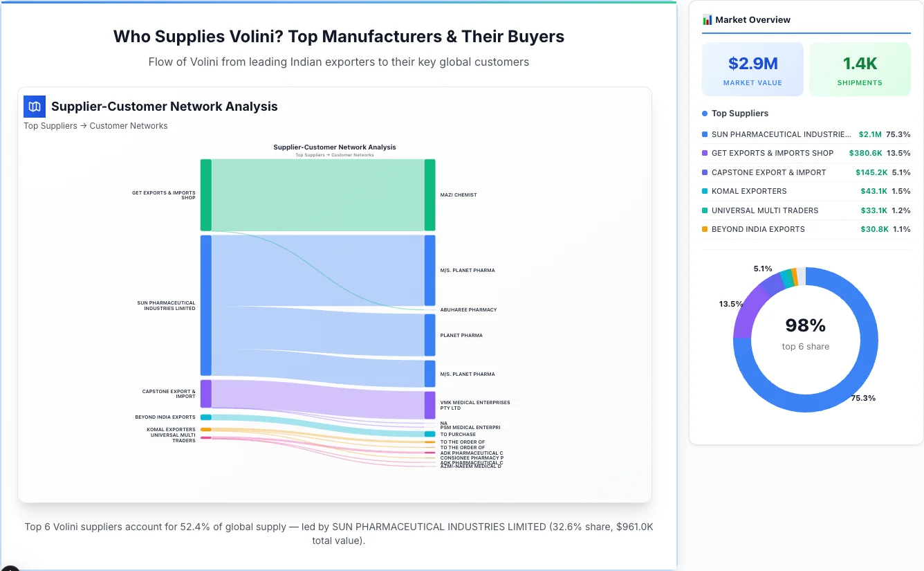Select the CAPSTONE EXPORT & IMPORT square marker

(706, 172)
